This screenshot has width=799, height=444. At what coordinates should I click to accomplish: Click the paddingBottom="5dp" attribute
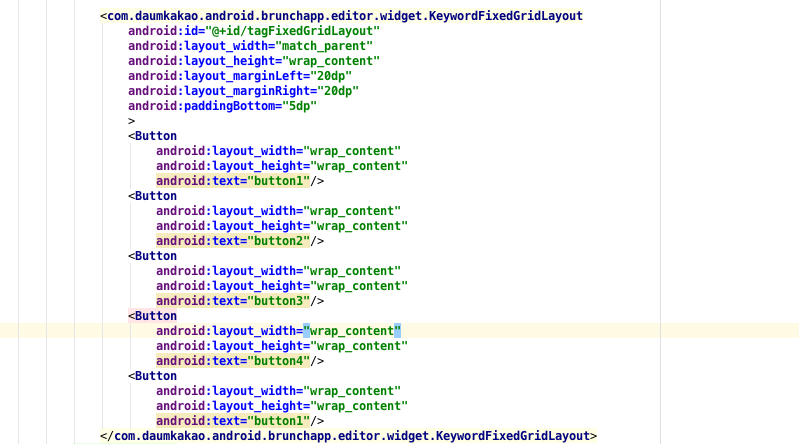[222, 106]
